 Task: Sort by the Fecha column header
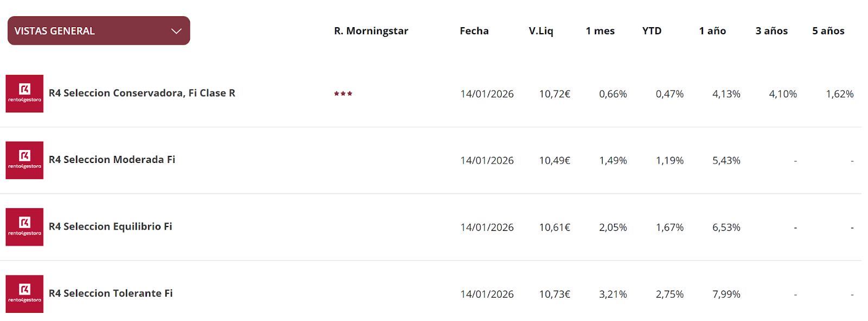(474, 31)
